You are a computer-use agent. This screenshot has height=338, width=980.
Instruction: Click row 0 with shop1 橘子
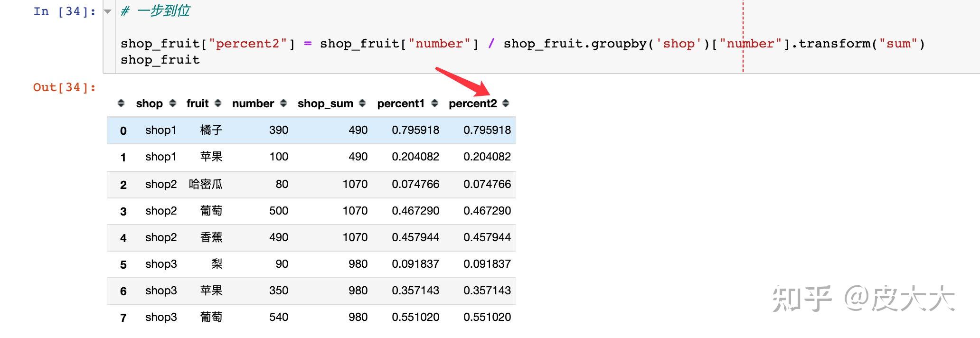tap(311, 131)
